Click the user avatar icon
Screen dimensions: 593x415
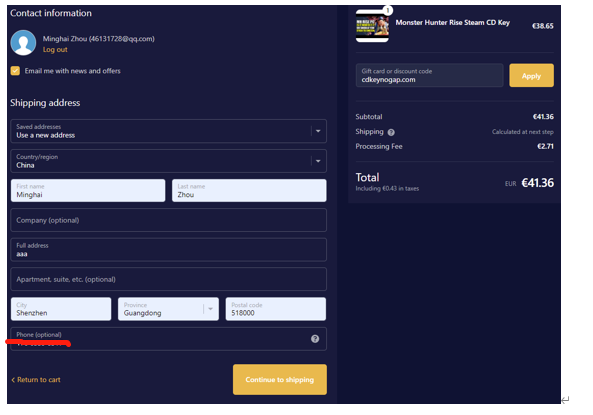[x=23, y=43]
